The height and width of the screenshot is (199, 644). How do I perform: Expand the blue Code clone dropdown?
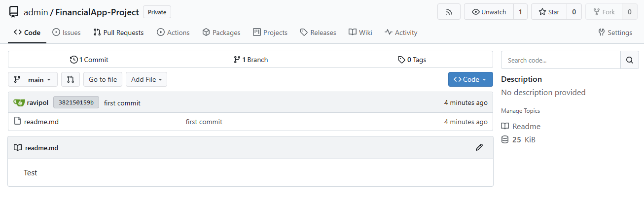click(x=470, y=79)
